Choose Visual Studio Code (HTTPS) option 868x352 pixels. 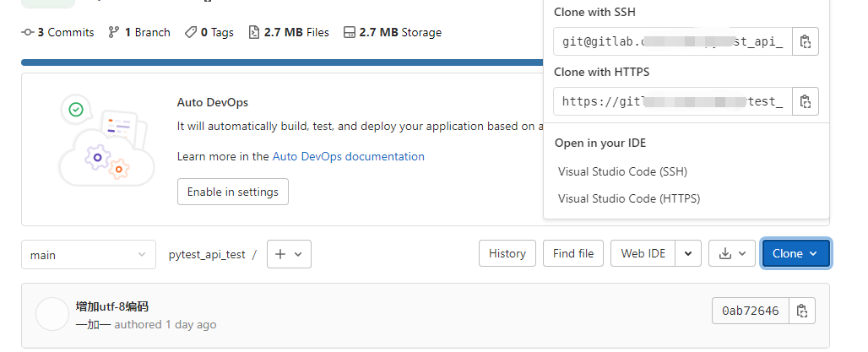tap(629, 199)
